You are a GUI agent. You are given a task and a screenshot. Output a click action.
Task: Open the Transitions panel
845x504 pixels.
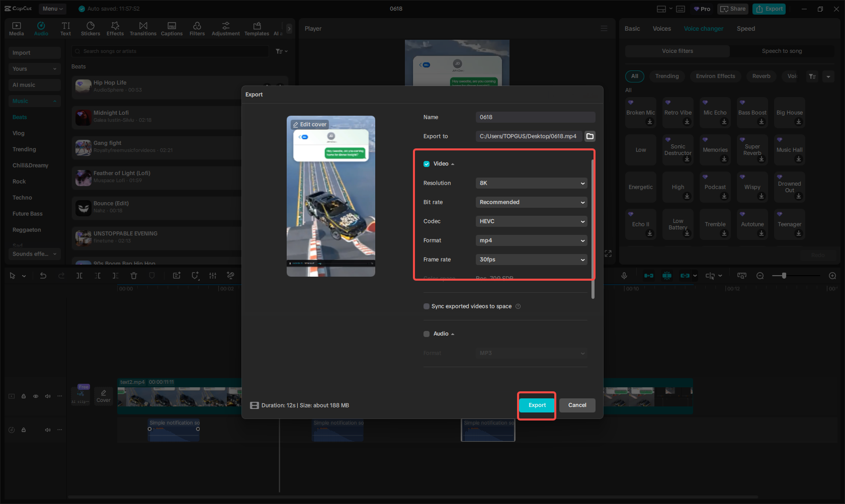143,28
